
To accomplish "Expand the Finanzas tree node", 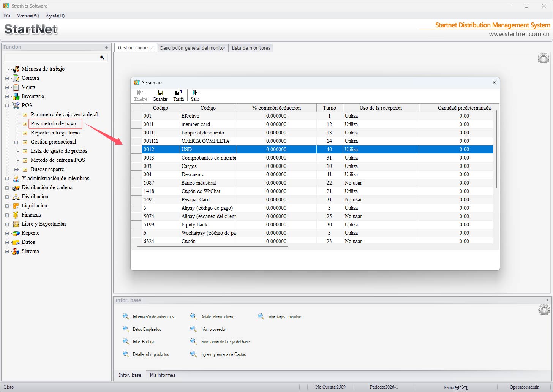I will (x=7, y=215).
